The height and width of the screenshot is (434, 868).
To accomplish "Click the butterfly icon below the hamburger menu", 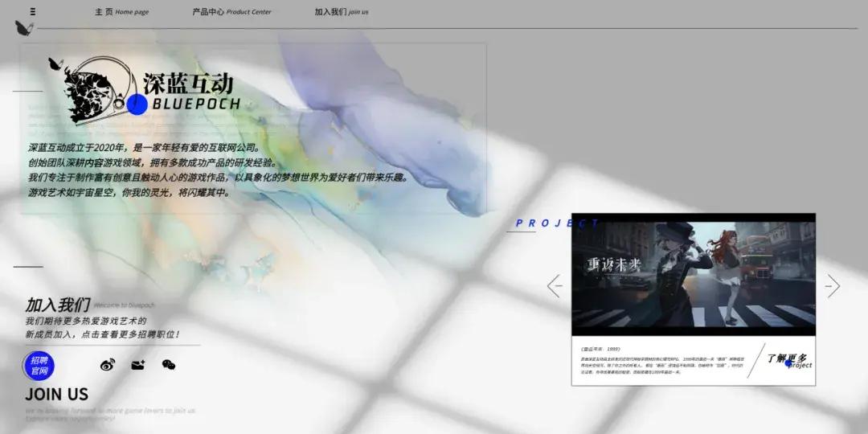I will pos(23,28).
